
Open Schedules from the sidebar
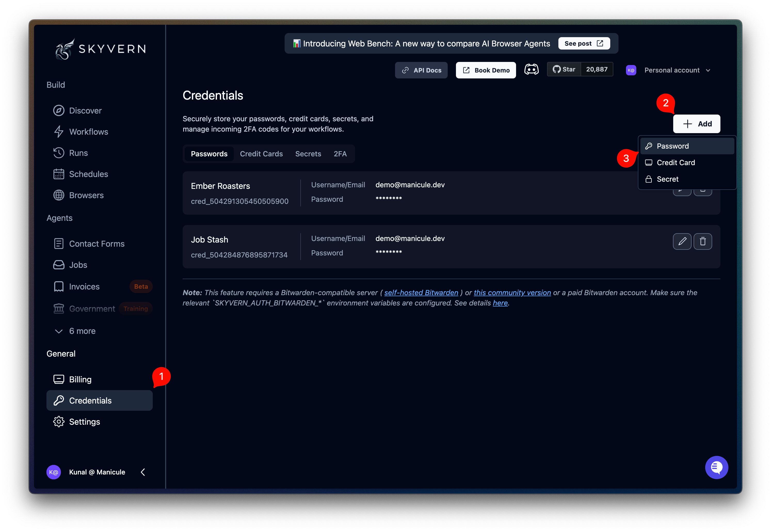[99, 174]
